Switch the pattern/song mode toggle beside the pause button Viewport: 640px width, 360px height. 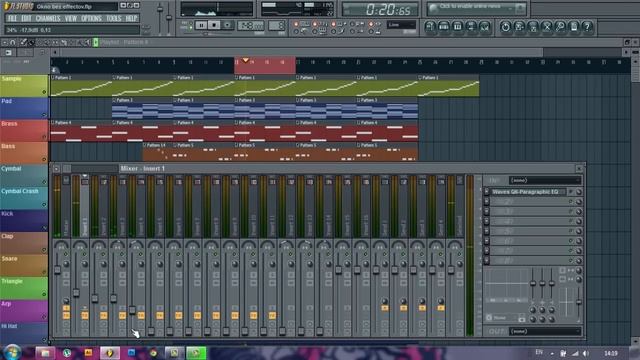(x=188, y=25)
